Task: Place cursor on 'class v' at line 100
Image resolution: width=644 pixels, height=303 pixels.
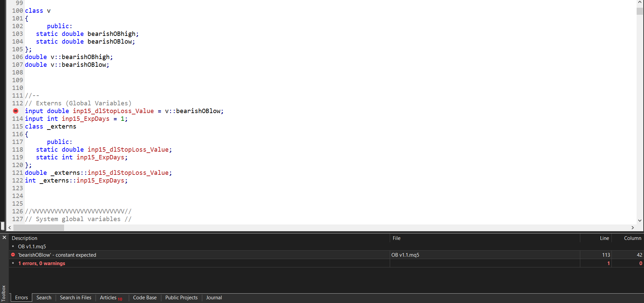Action: pos(38,11)
